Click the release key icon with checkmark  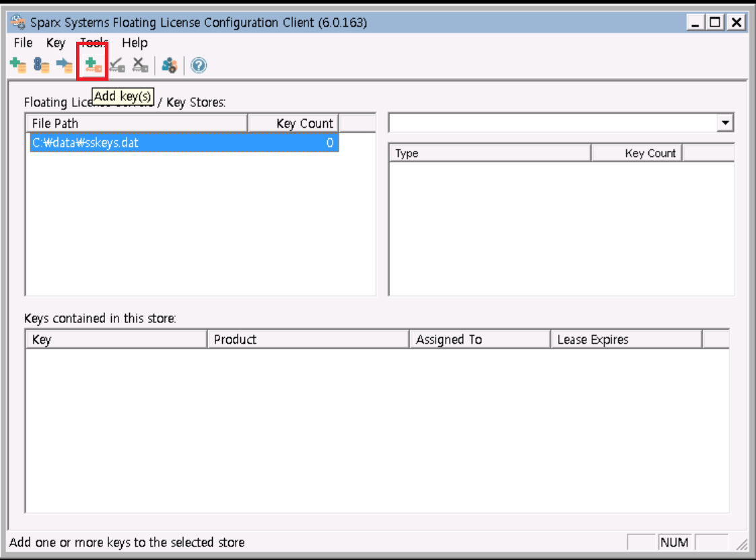tap(116, 65)
